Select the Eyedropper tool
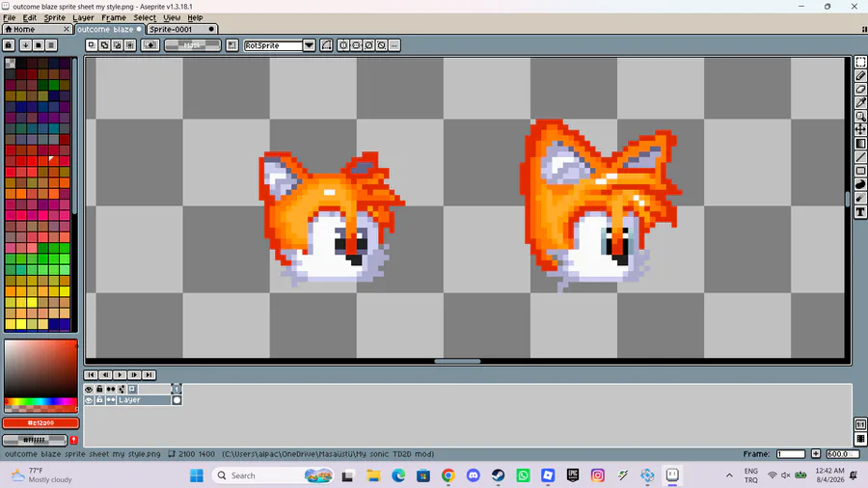 [x=860, y=103]
